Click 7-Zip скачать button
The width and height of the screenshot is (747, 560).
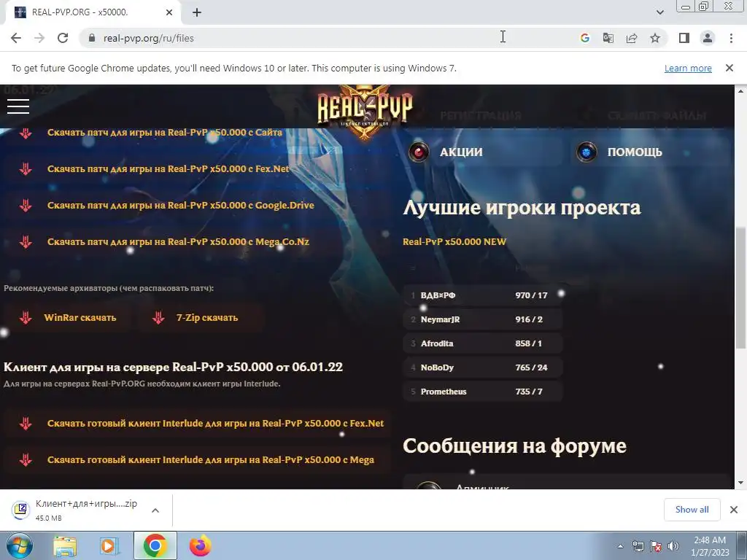pyautogui.click(x=201, y=318)
